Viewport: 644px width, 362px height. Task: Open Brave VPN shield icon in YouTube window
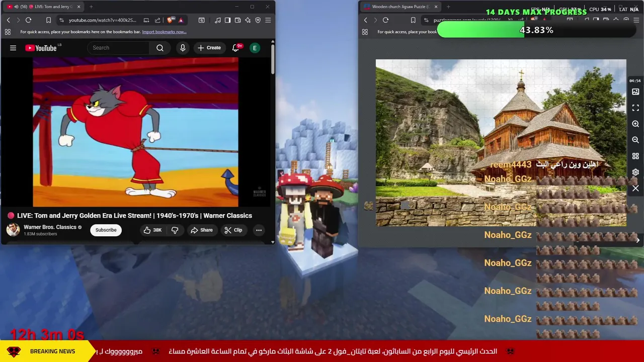pyautogui.click(x=258, y=20)
